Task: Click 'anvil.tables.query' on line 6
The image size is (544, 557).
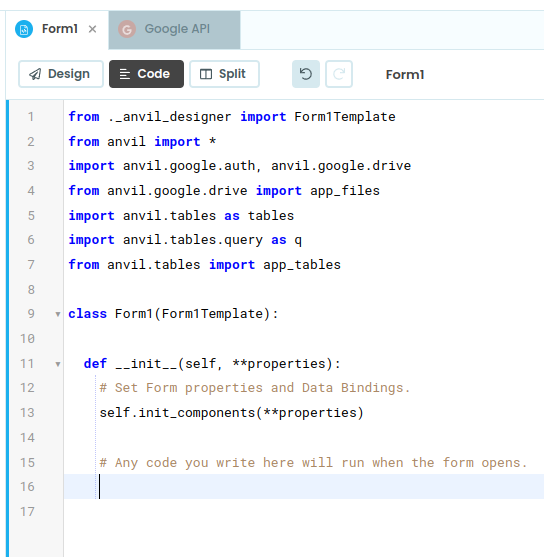Action: (x=193, y=240)
